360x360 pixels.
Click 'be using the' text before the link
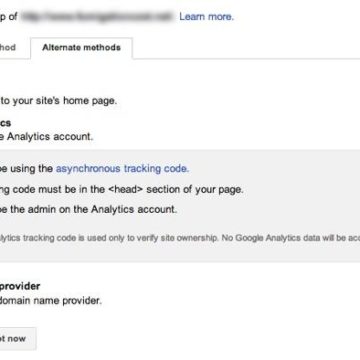coord(26,169)
